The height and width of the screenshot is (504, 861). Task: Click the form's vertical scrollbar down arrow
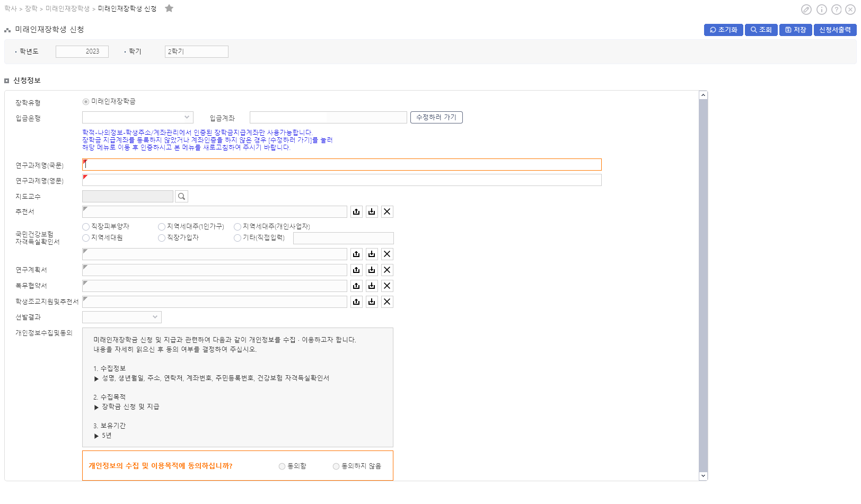pos(703,476)
